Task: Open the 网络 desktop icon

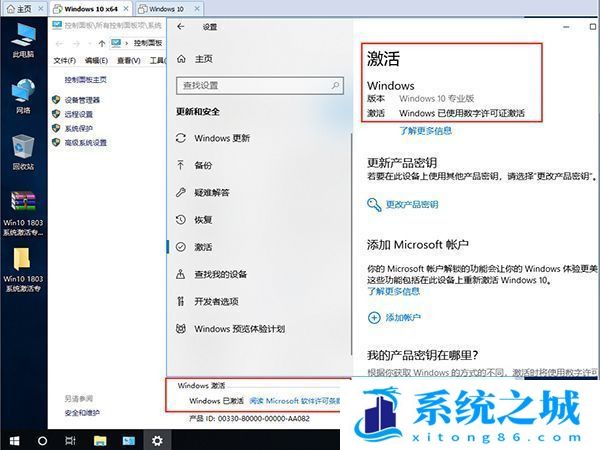Action: [x=23, y=96]
